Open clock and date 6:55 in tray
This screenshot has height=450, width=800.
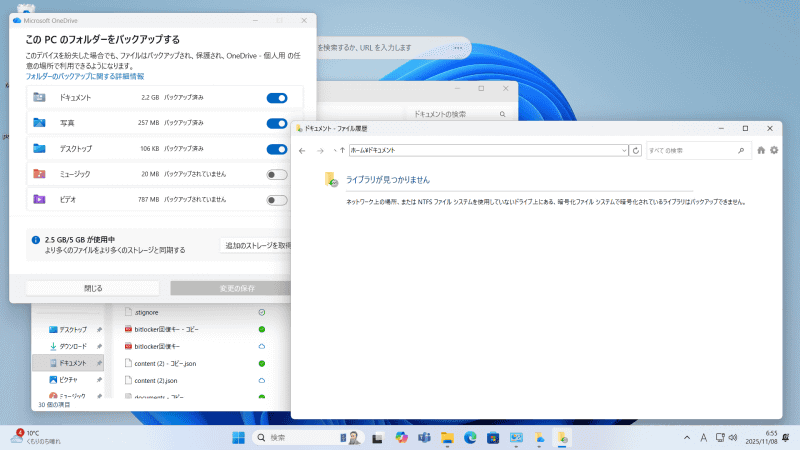(761, 438)
